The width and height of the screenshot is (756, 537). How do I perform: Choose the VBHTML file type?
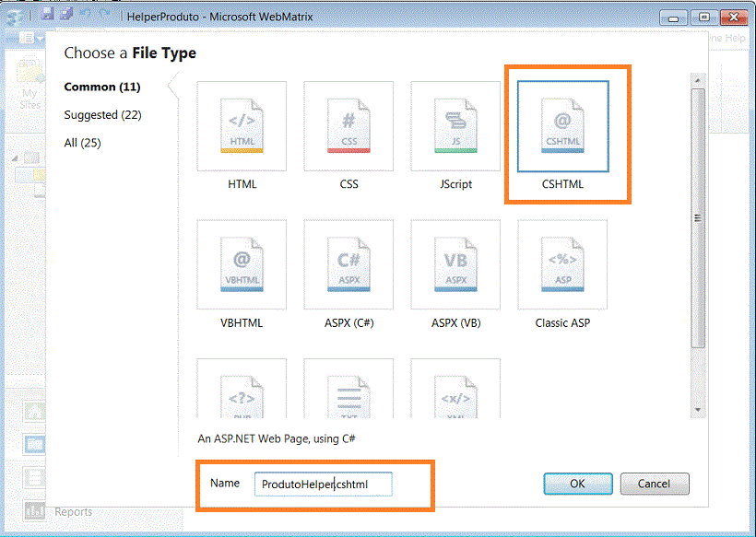242,264
